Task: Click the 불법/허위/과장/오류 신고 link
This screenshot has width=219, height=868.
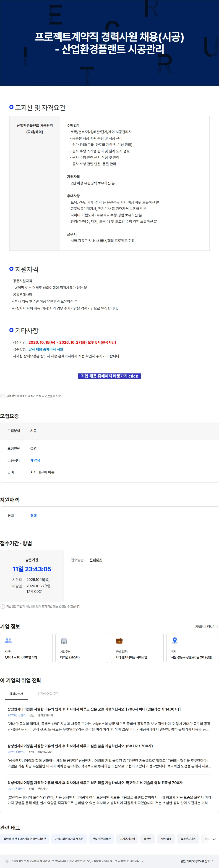Action: (195, 861)
